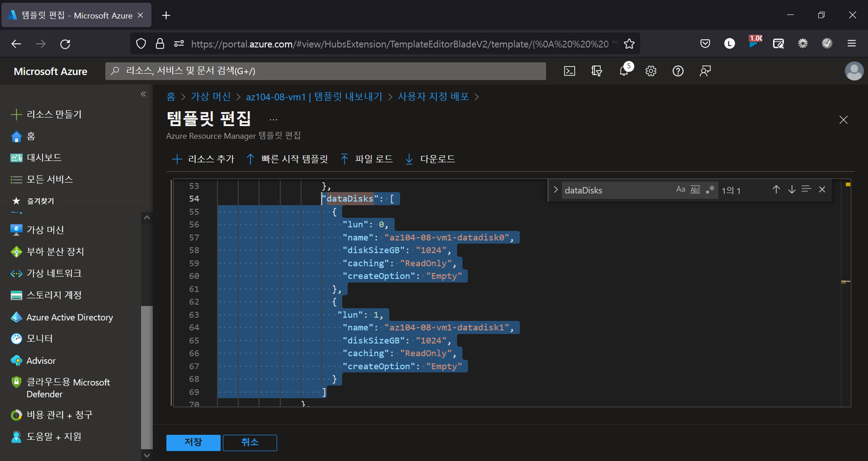The height and width of the screenshot is (461, 868).
Task: Click Add resource (리소스 추가) button
Action: 203,159
